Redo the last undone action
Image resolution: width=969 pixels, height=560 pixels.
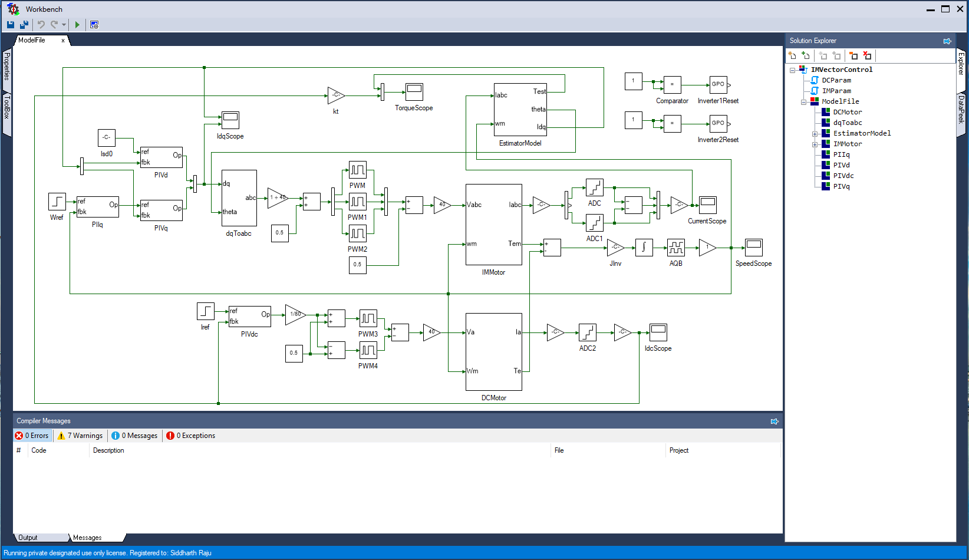tap(54, 25)
